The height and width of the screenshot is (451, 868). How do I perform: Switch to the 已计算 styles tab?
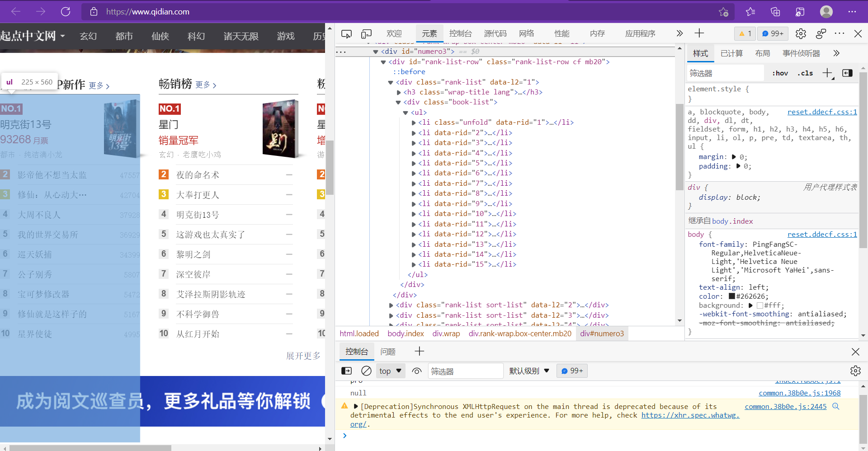tap(731, 53)
